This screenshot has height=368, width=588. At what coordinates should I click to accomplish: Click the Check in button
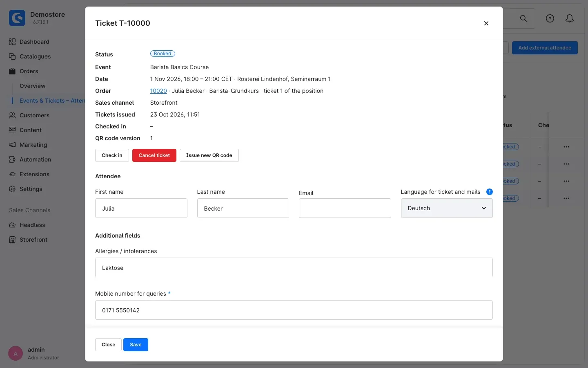coord(112,155)
